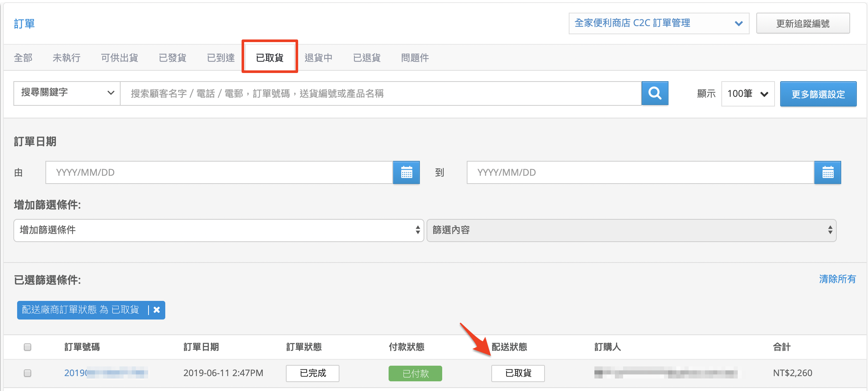The height and width of the screenshot is (391, 868).
Task: Open the start date calendar picker
Action: click(406, 172)
